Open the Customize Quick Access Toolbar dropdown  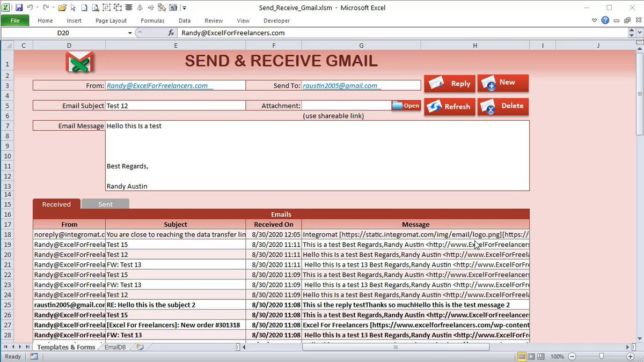184,8
